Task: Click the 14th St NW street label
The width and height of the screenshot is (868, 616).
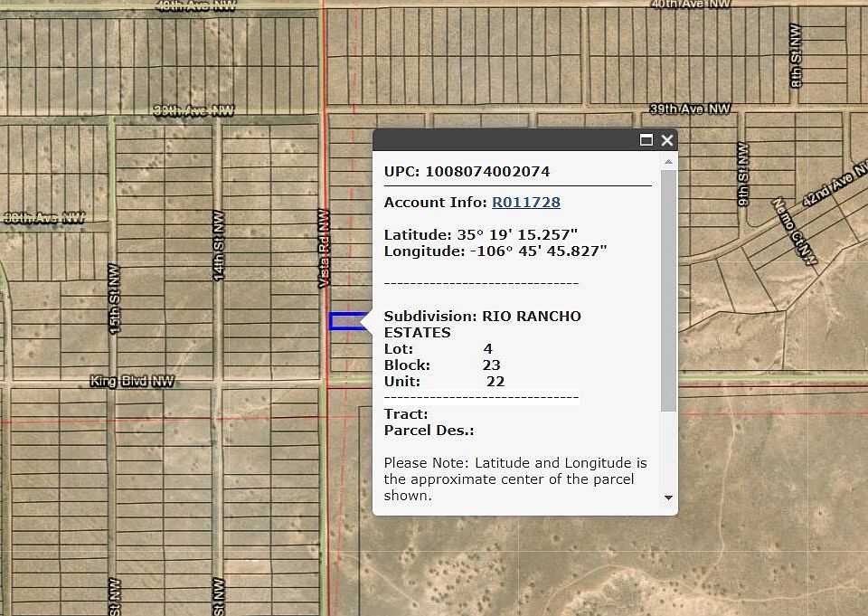Action: 219,245
